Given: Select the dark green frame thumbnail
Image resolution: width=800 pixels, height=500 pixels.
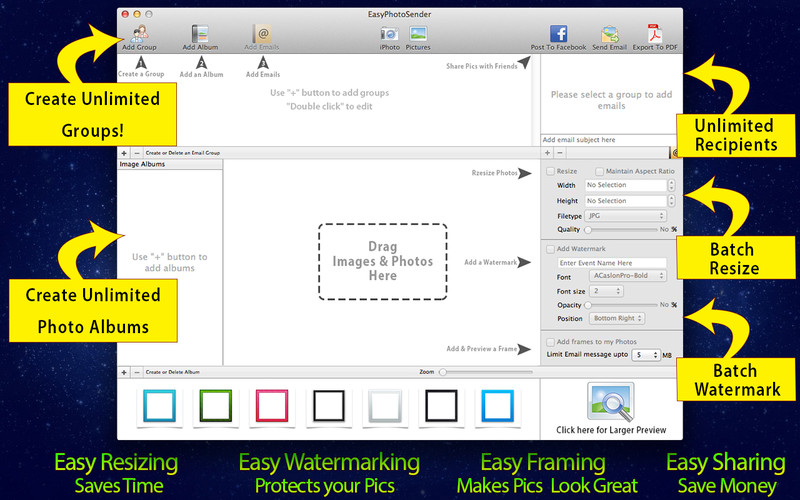Looking at the screenshot, I should [x=216, y=406].
